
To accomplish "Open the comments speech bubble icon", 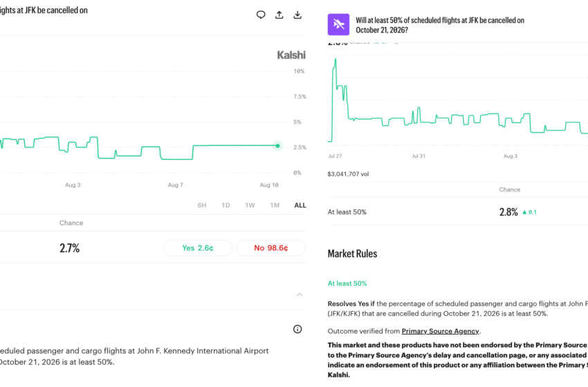I will coord(261,15).
